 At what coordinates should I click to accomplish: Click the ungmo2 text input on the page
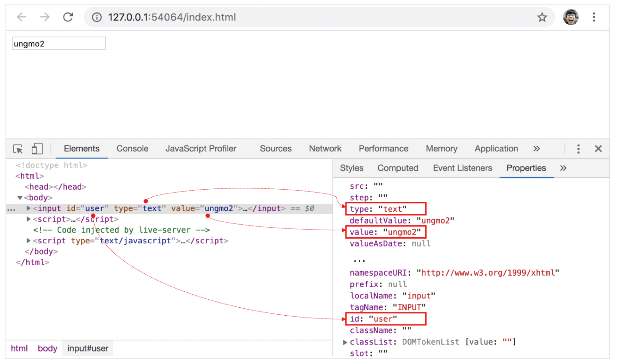tap(59, 43)
